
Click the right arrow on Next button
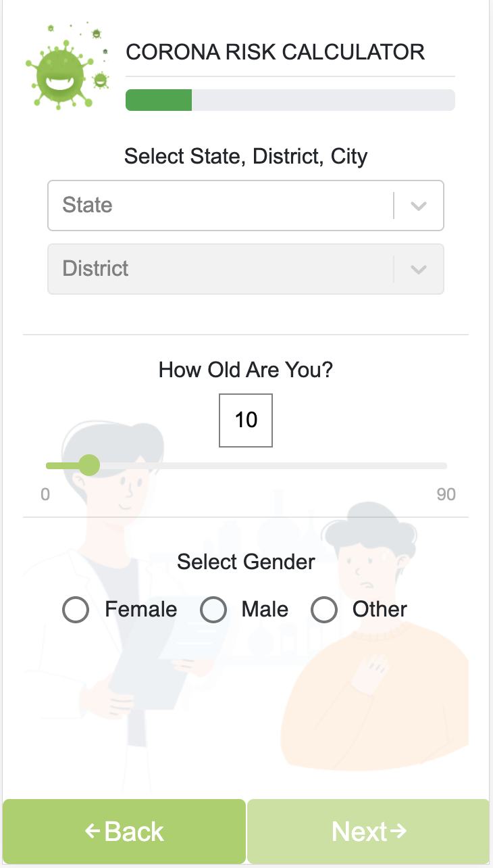(x=399, y=831)
